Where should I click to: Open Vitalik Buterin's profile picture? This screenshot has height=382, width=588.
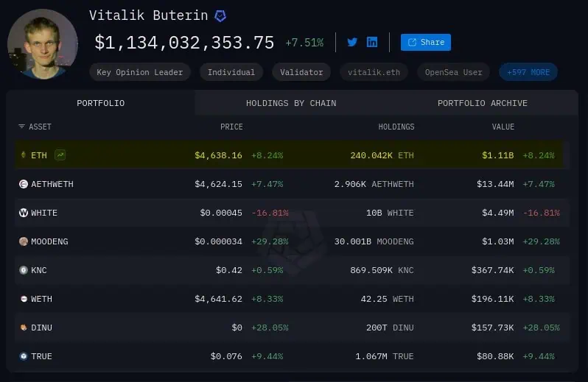click(x=43, y=44)
